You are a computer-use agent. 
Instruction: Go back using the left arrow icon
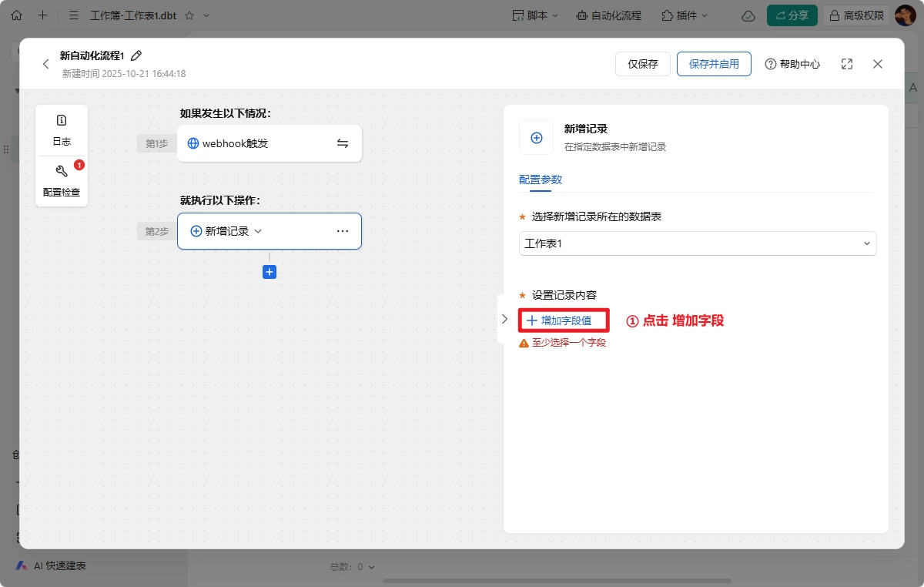45,64
